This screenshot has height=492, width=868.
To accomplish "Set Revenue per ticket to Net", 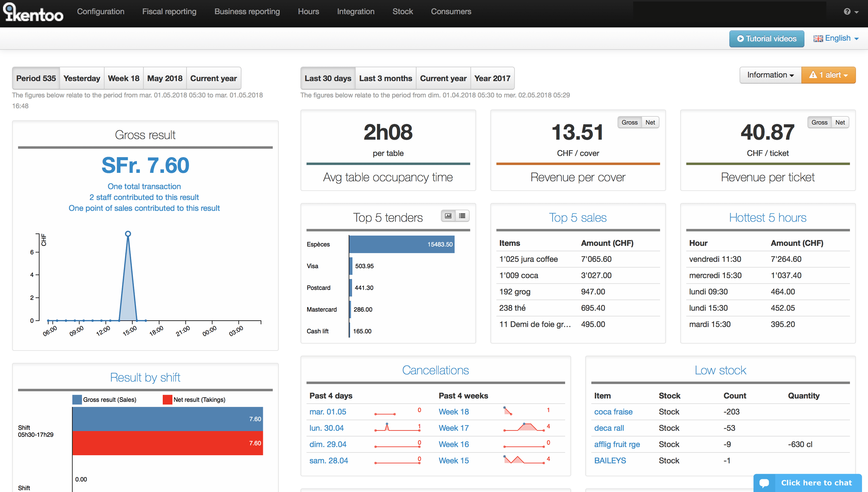I will click(840, 122).
